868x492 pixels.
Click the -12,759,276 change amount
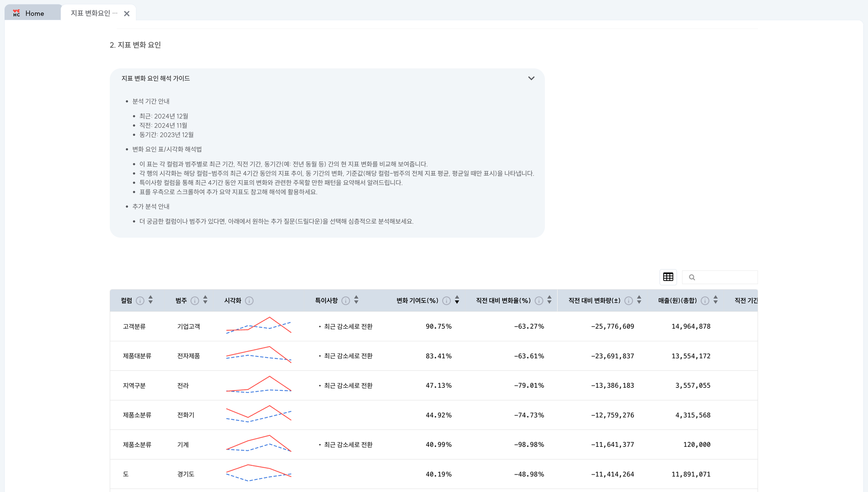pyautogui.click(x=612, y=415)
